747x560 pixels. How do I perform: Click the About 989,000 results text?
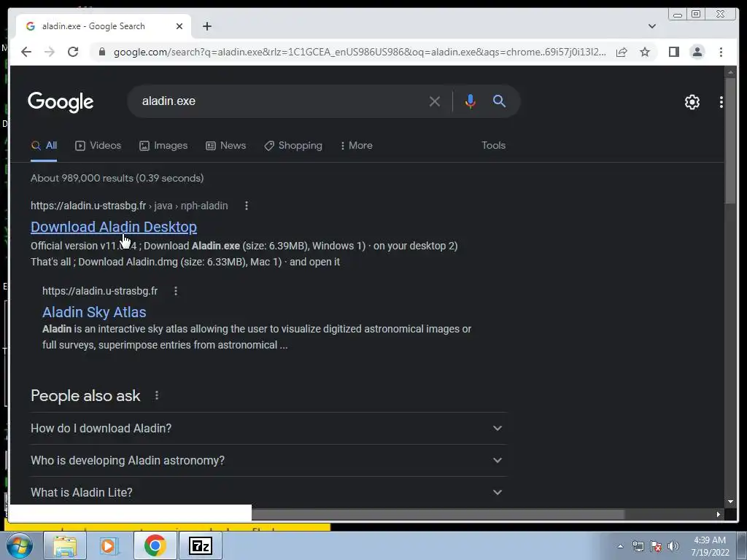[117, 178]
